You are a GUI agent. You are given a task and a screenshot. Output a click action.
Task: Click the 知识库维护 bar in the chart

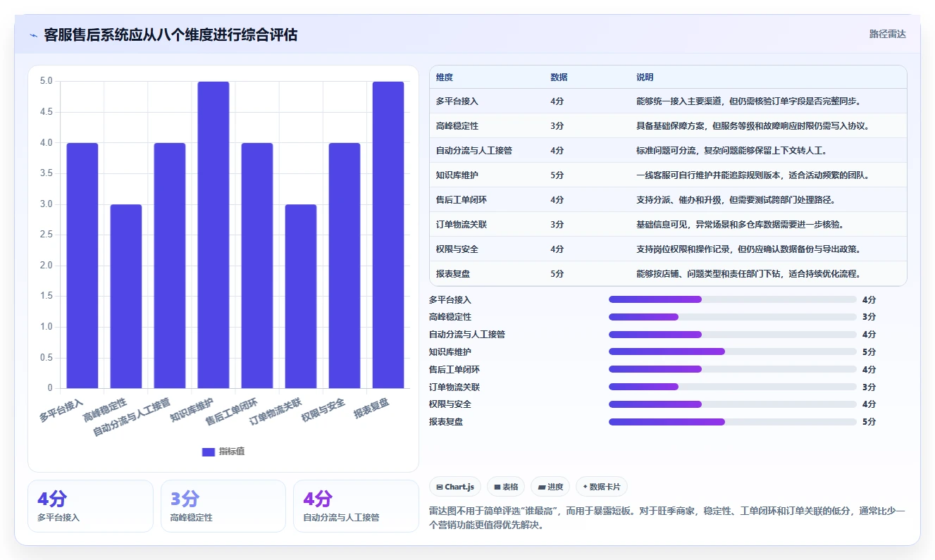[x=213, y=235]
